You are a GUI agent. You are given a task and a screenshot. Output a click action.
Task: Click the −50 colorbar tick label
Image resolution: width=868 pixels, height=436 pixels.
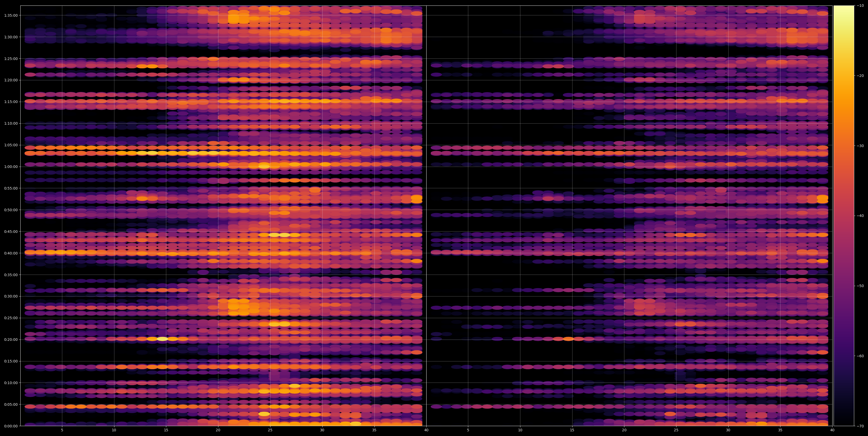pyautogui.click(x=860, y=286)
